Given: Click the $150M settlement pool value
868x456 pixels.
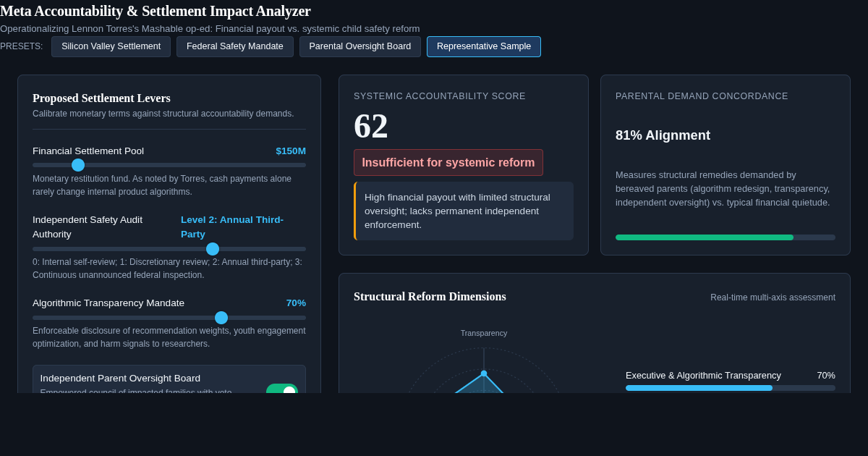Looking at the screenshot, I should pyautogui.click(x=291, y=151).
